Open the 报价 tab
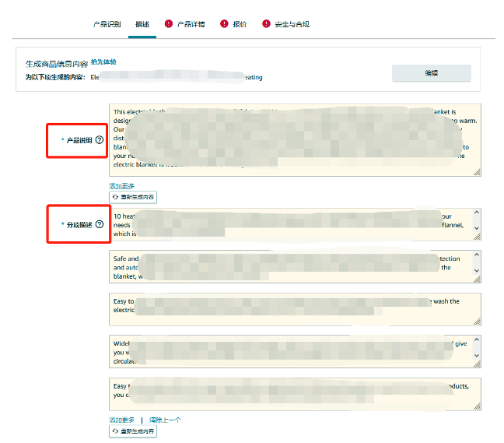 tap(240, 24)
